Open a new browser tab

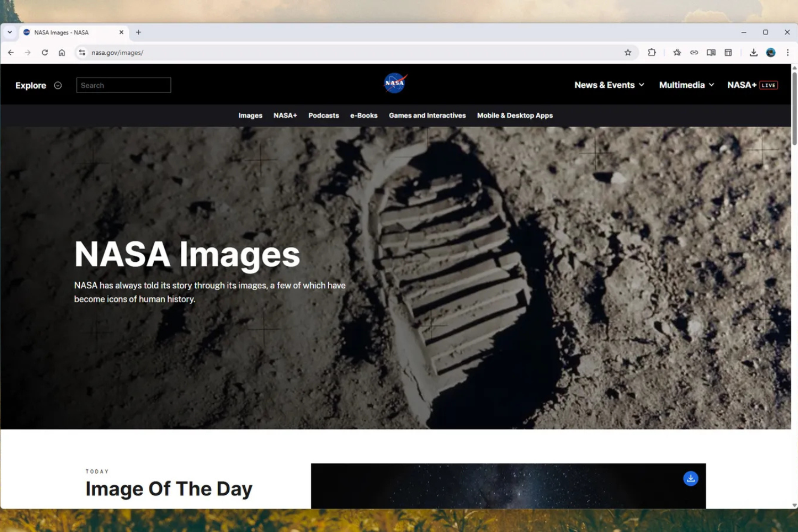[138, 32]
